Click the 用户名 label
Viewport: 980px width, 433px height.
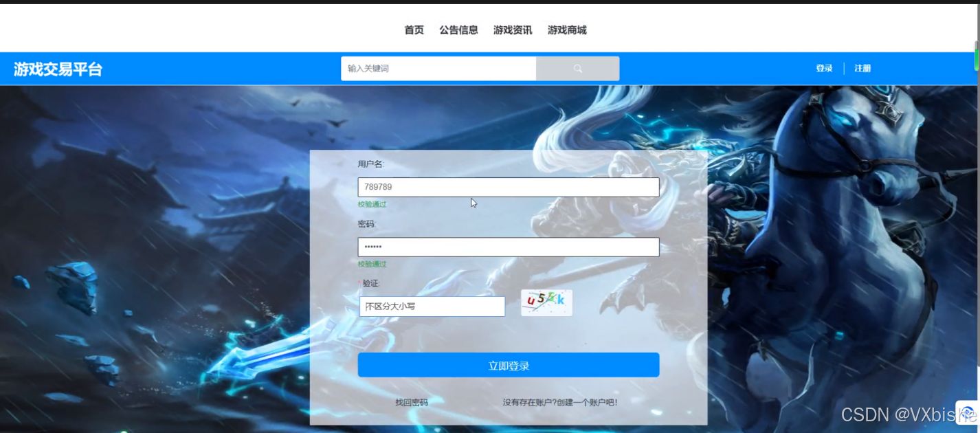[370, 164]
